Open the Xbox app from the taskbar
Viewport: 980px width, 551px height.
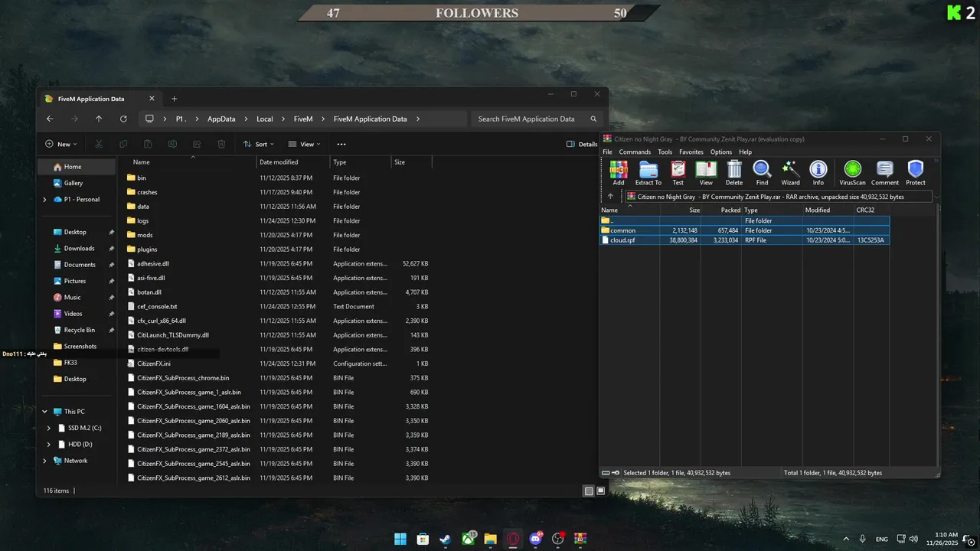(x=468, y=539)
